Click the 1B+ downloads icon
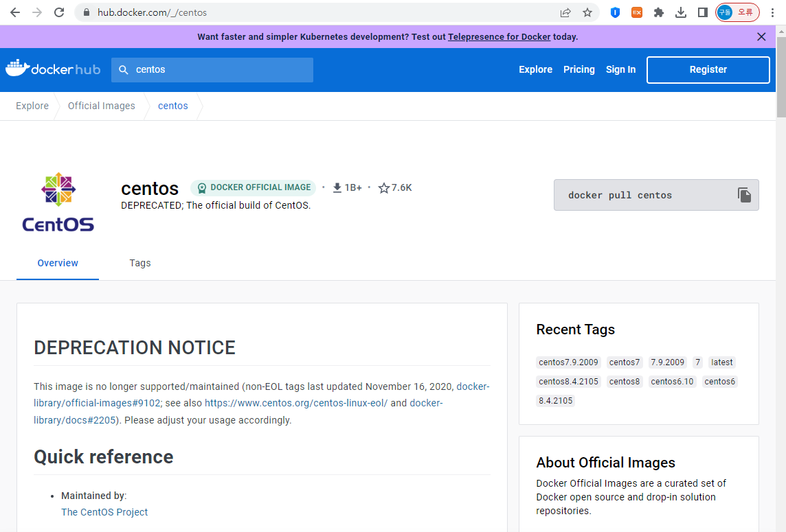The image size is (786, 532). click(x=337, y=187)
